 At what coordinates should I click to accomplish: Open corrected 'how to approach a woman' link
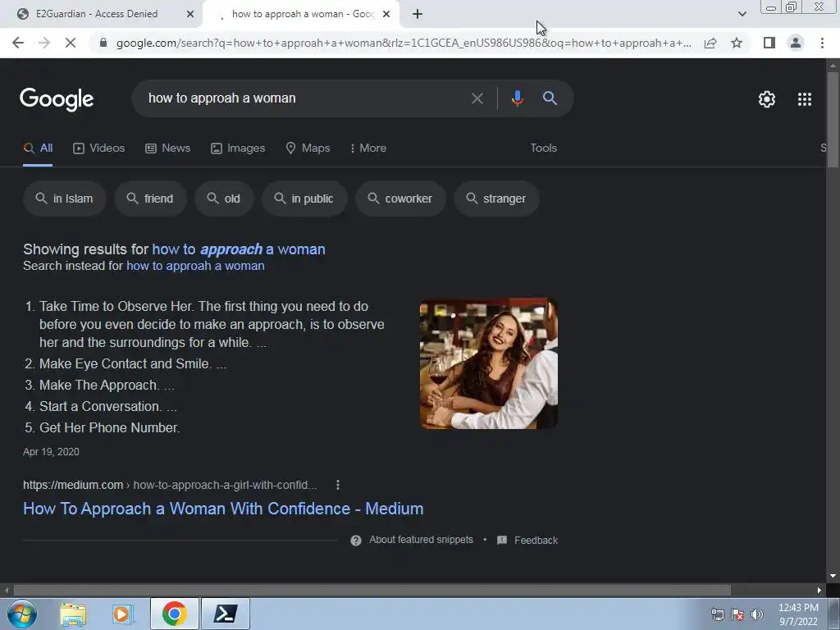click(x=239, y=249)
